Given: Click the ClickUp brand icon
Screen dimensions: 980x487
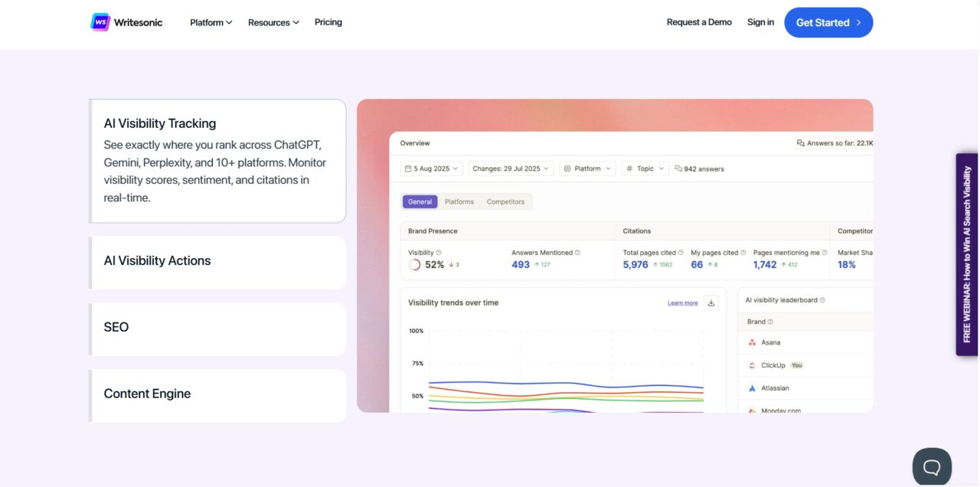Looking at the screenshot, I should coord(753,365).
